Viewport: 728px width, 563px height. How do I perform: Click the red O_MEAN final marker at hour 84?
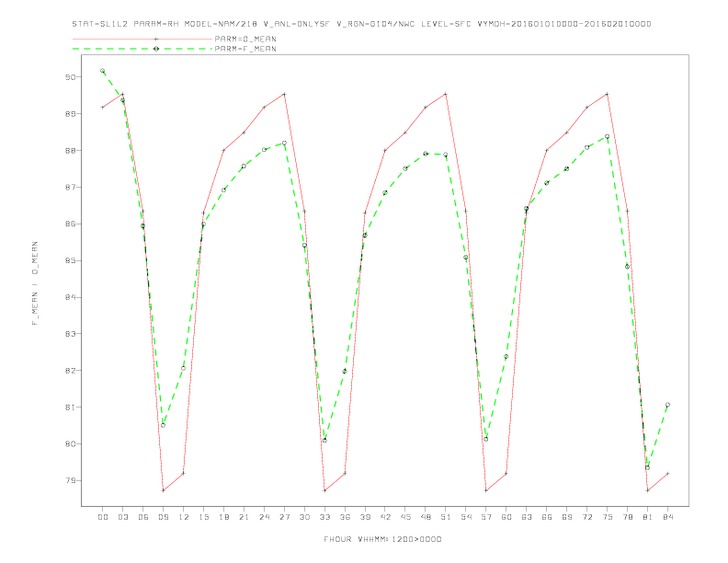point(667,474)
